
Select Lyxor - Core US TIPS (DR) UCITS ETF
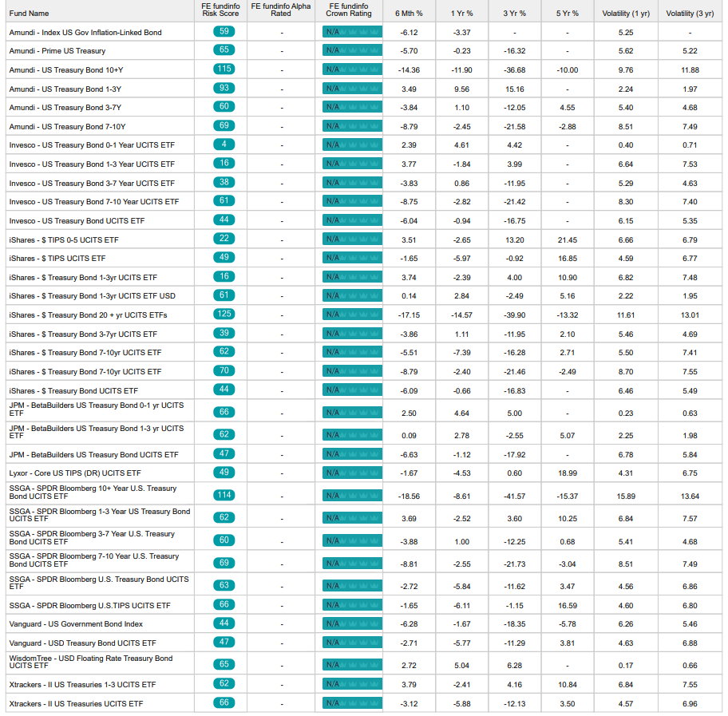(75, 473)
